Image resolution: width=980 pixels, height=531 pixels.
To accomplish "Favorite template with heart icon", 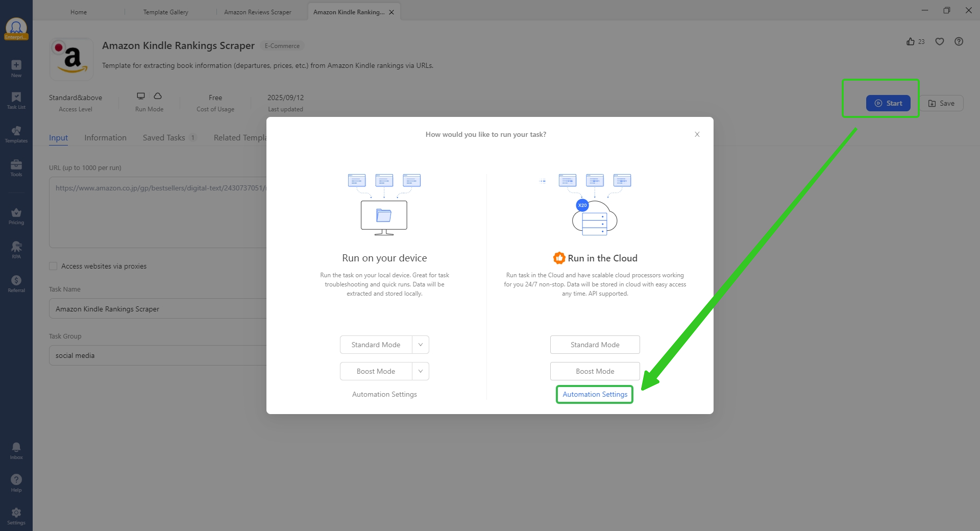I will pos(939,42).
